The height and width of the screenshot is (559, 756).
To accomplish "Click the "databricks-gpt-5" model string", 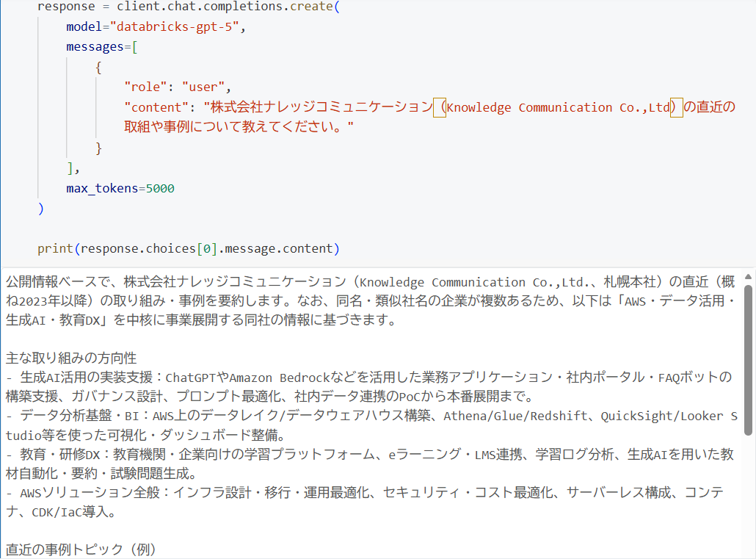I will coord(175,26).
